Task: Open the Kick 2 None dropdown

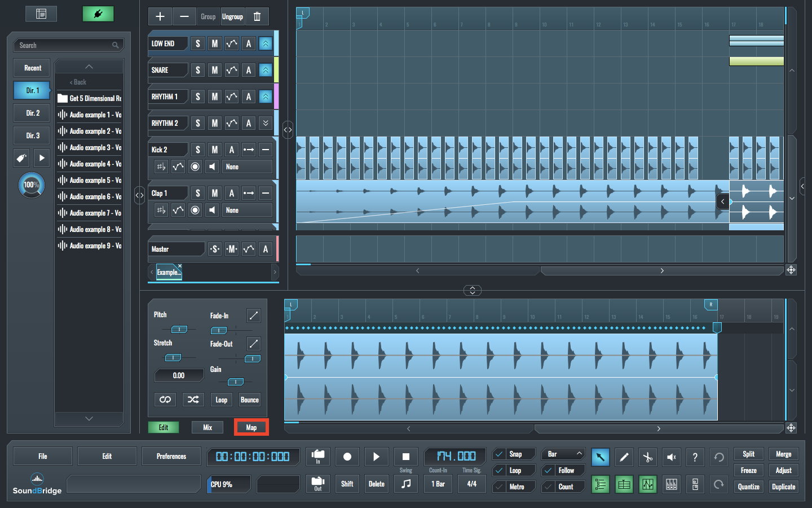Action: [x=248, y=167]
